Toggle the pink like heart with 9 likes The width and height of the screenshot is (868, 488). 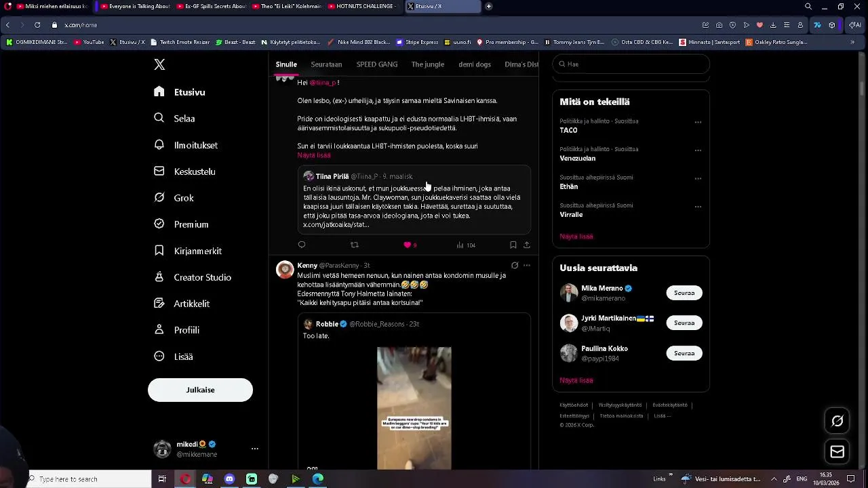(408, 245)
